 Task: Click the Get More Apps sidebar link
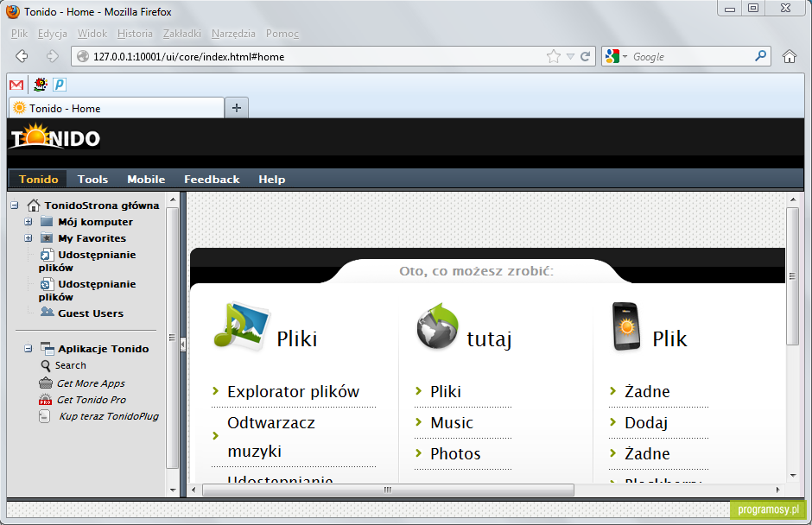(x=91, y=383)
